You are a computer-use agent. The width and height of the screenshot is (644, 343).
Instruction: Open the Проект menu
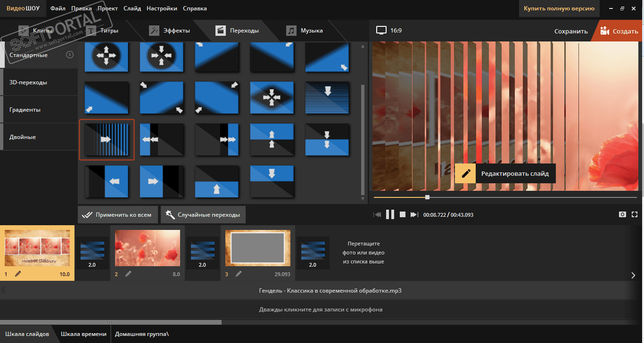107,8
